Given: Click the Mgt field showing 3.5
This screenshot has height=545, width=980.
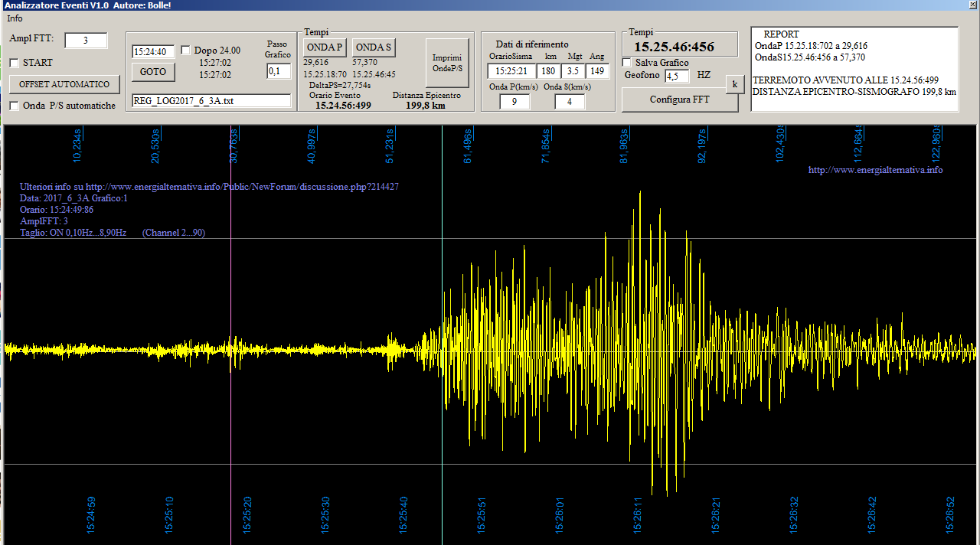Looking at the screenshot, I should [573, 71].
